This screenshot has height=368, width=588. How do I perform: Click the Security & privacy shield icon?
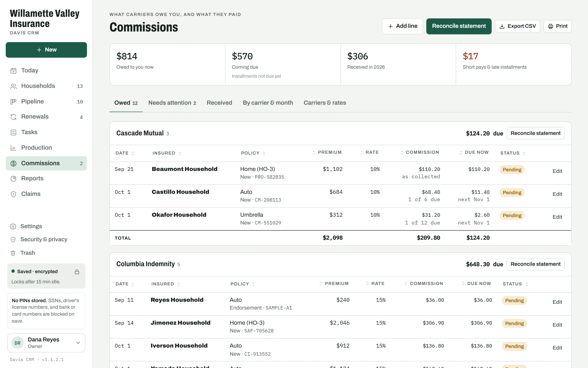13,239
